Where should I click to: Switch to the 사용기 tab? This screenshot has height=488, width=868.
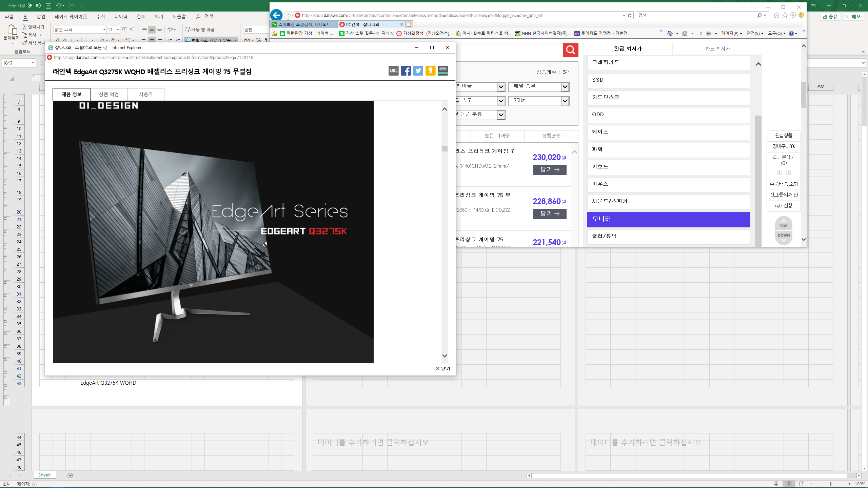point(146,94)
